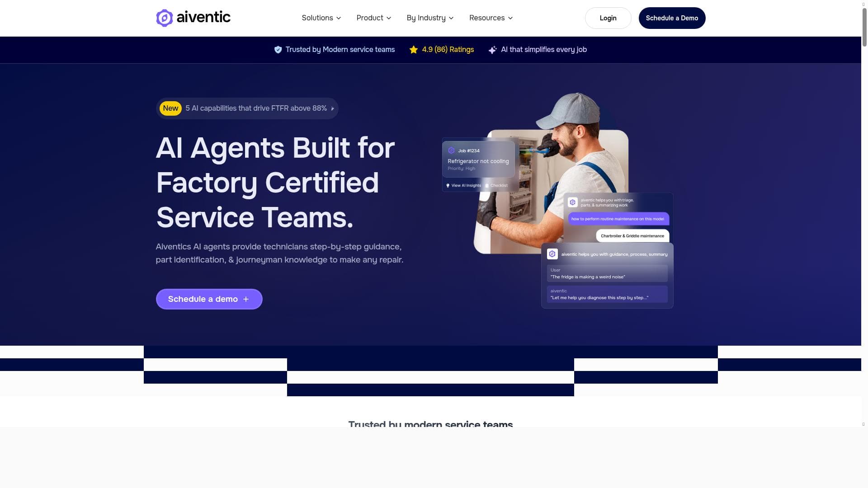Screen dimensions: 868x488
Task: Click the arrow icon on the New capabilities pill
Action: (332, 108)
